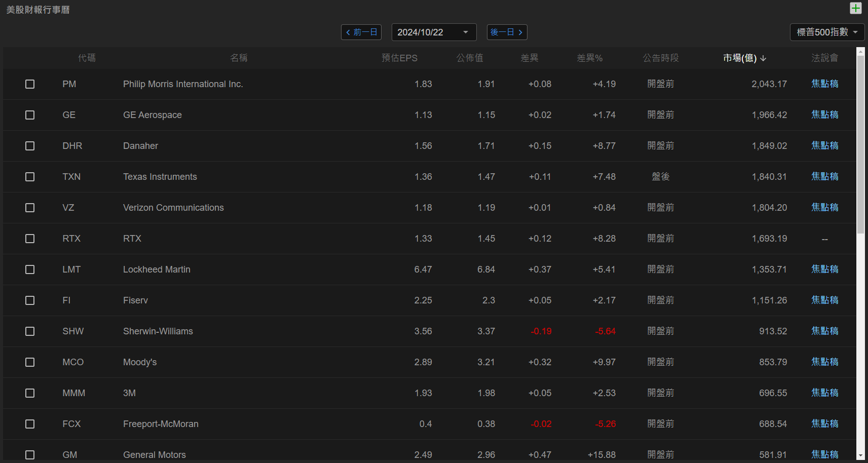The height and width of the screenshot is (463, 868).
Task: Select the Philip Morris International Inc. name
Action: coord(183,84)
